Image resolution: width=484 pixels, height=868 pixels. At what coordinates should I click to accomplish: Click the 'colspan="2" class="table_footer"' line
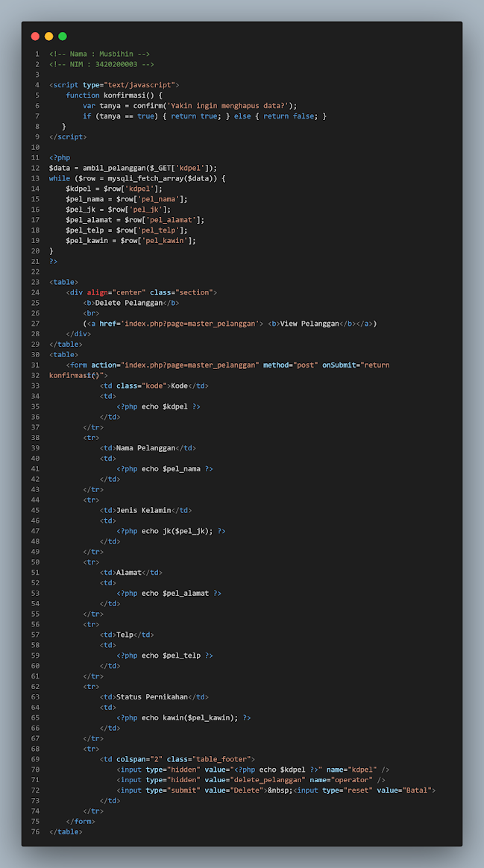point(177,759)
